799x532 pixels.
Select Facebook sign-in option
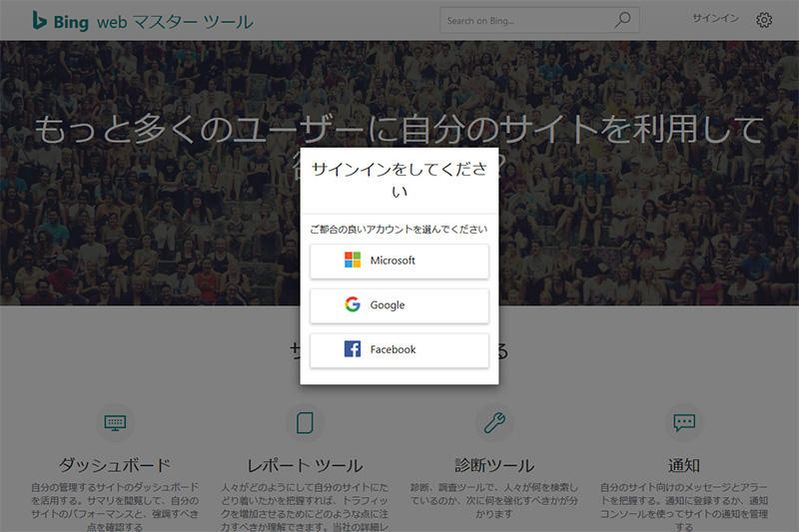coord(399,350)
